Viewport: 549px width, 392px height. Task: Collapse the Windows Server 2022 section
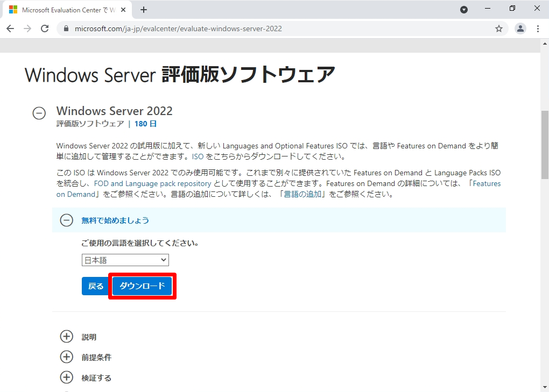(39, 113)
